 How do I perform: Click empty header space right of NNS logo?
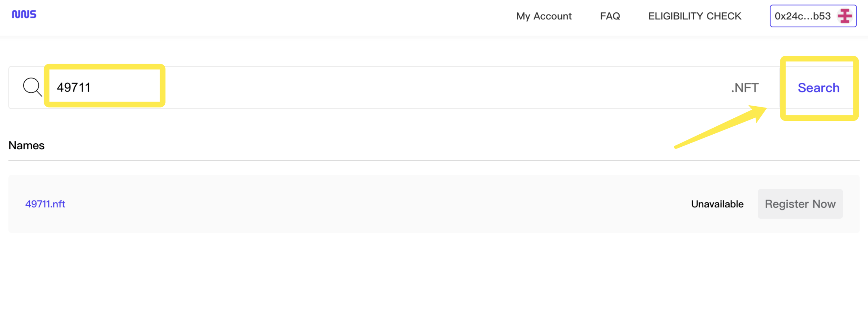(x=242, y=16)
